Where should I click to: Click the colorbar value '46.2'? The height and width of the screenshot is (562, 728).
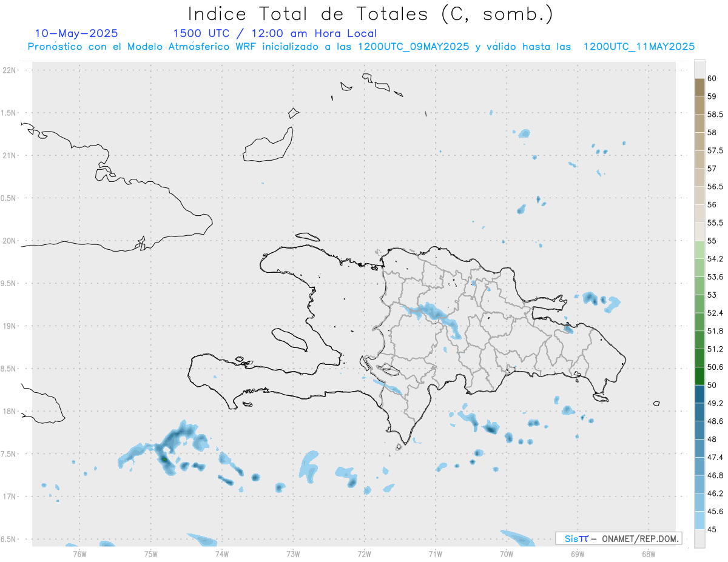tap(715, 493)
